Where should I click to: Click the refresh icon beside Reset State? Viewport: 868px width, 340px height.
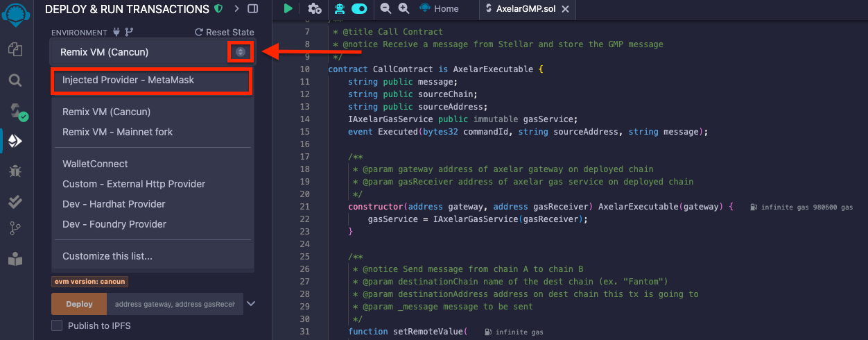pos(199,32)
